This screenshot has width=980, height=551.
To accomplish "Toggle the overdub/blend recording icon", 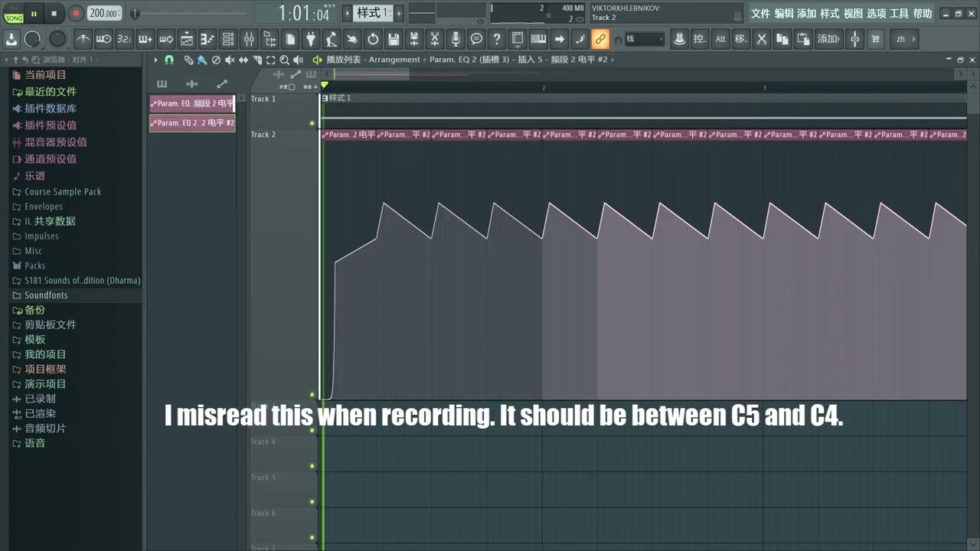I will tap(145, 39).
